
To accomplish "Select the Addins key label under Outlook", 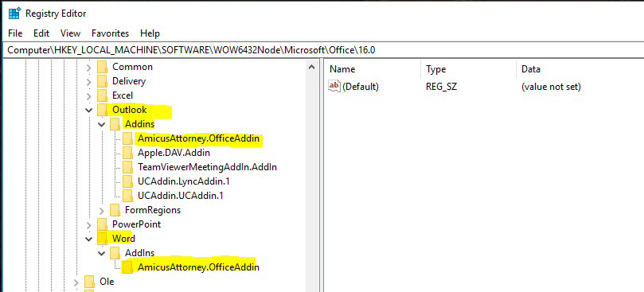I will [x=139, y=124].
